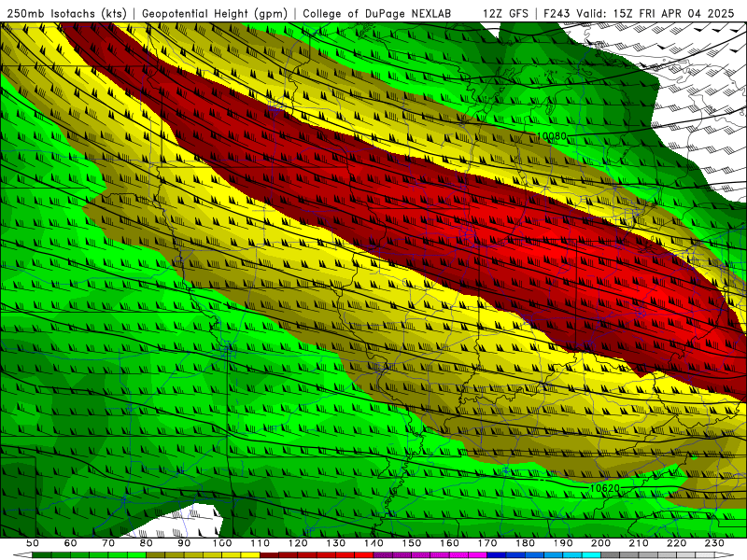This screenshot has width=747, height=560.
Task: Click the '190' value on the color scale
Action: tap(563, 543)
